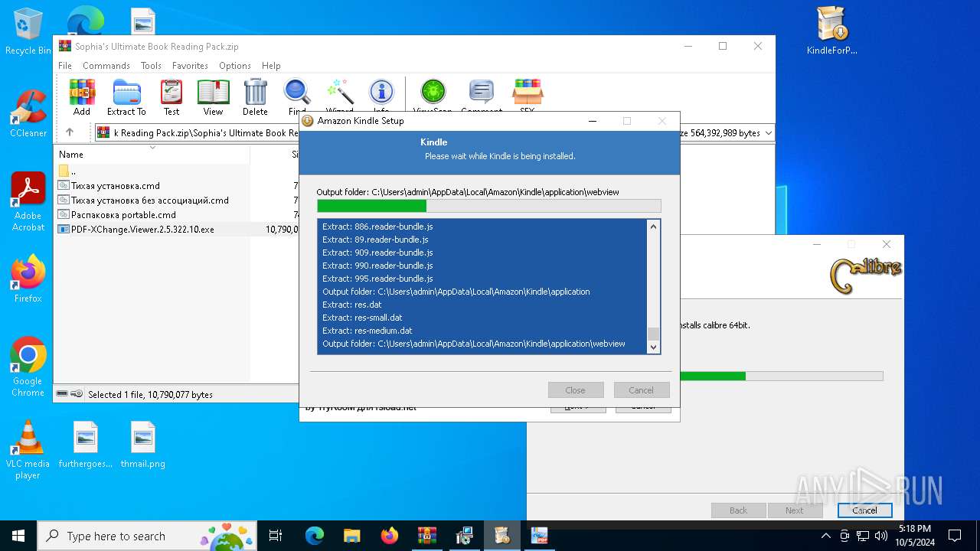980x551 pixels.
Task: Open the Help menu in WinRAR
Action: [x=271, y=66]
